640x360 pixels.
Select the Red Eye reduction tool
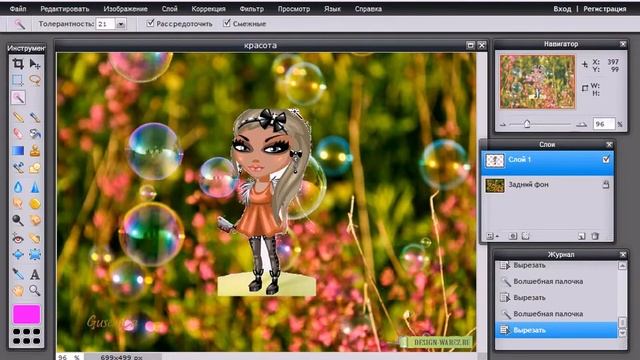(18, 238)
